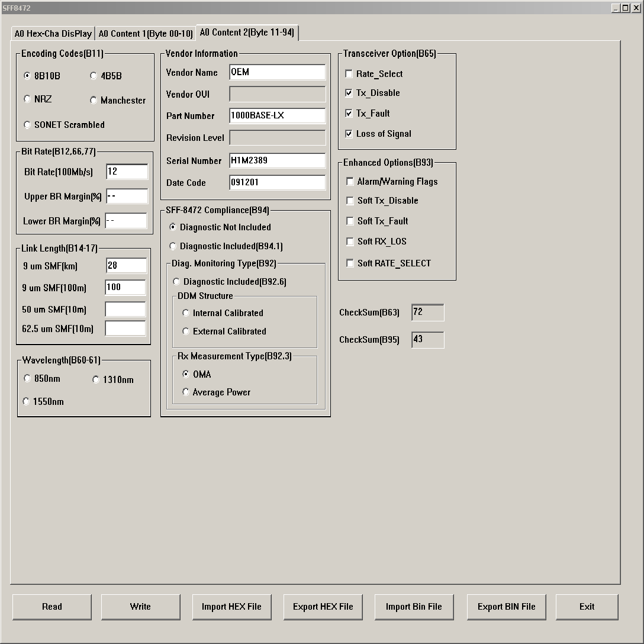
Task: Click inside the Serial Number field
Action: [277, 160]
